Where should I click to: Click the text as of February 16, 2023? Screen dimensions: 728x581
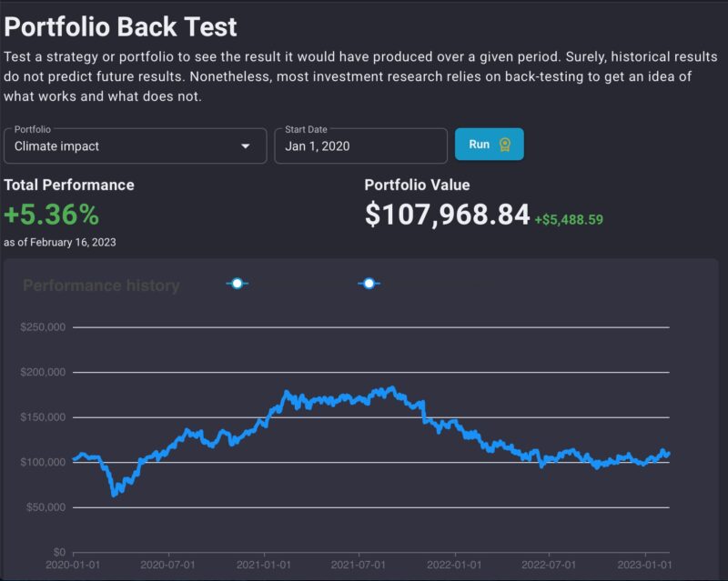[x=60, y=242]
